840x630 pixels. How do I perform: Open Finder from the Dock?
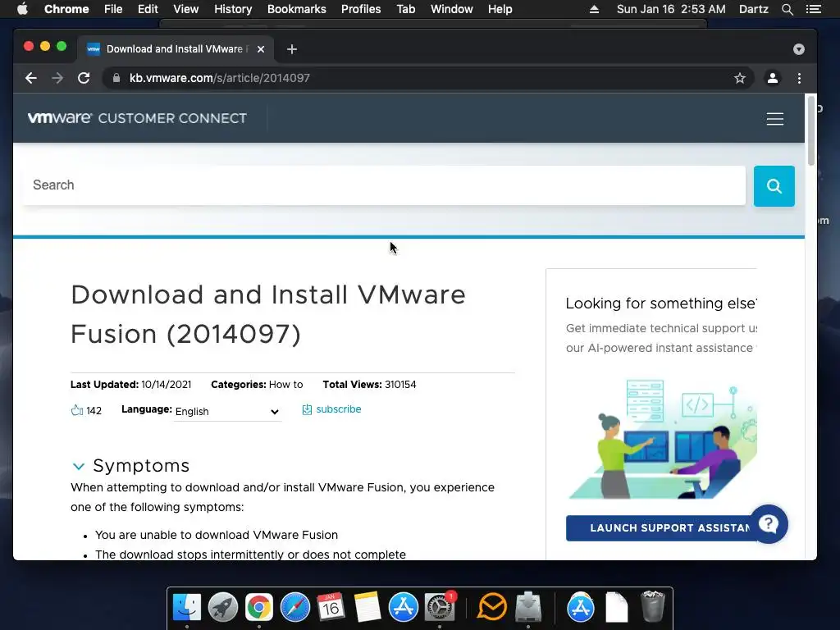(x=187, y=608)
